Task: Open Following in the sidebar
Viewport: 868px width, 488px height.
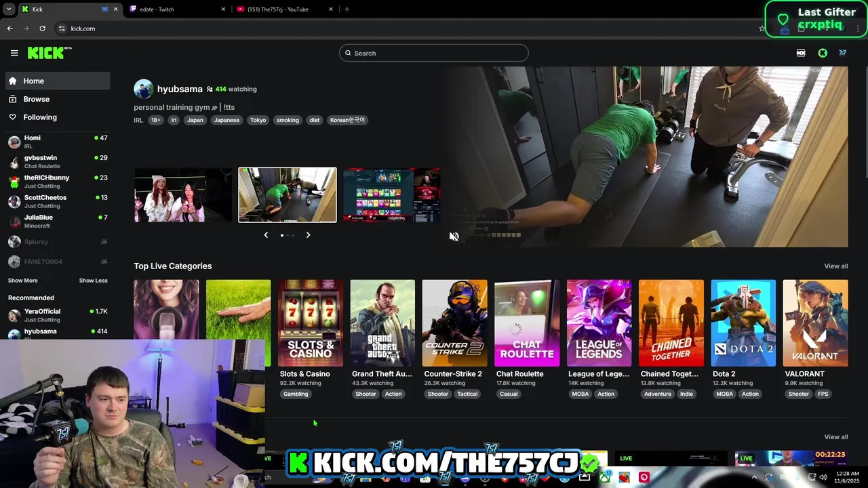Action: [x=57, y=117]
